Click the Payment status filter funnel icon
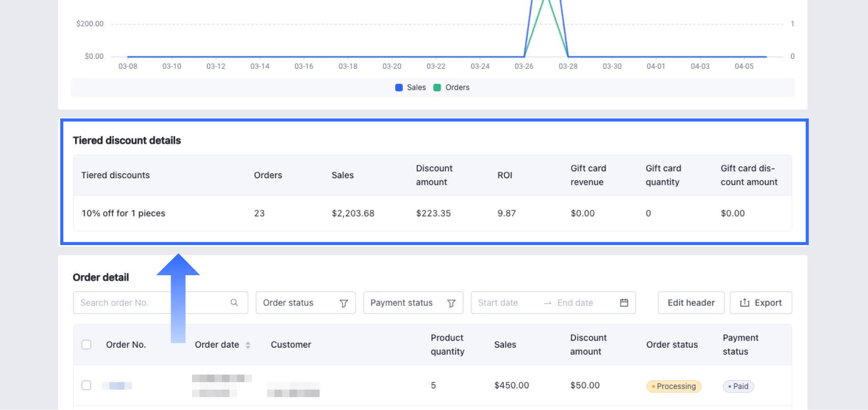Screen dimensions: 868x410 coord(451,303)
